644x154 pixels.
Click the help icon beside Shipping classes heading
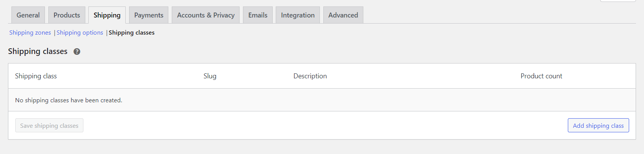(x=77, y=52)
